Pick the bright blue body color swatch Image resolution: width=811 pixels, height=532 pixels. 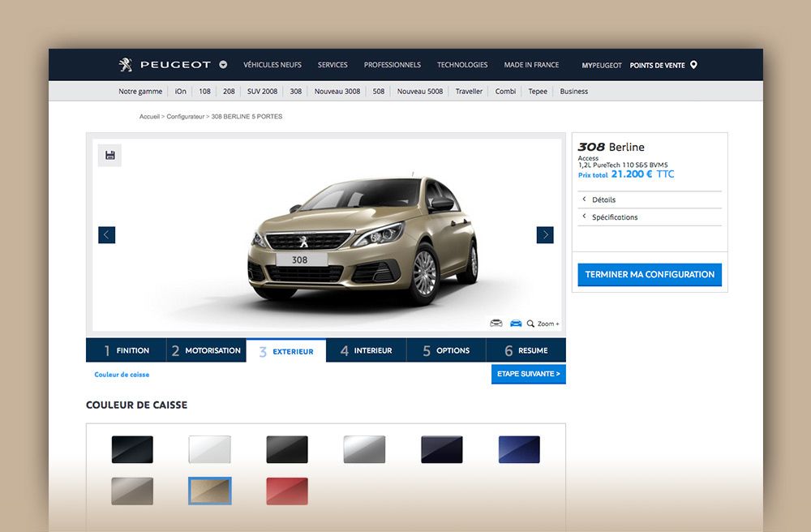click(519, 449)
